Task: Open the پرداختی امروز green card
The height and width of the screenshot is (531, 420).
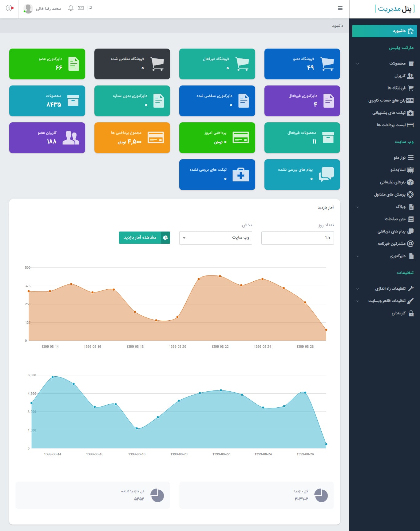Action: click(217, 138)
